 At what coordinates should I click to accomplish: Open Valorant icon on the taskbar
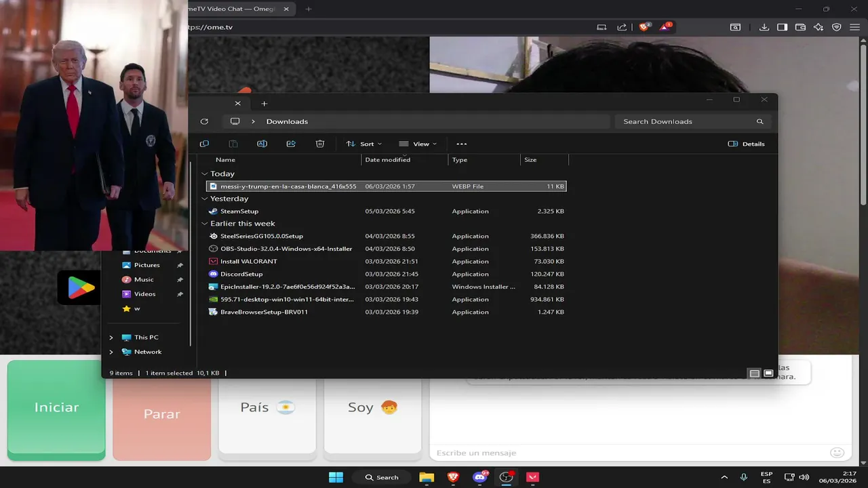532,477
